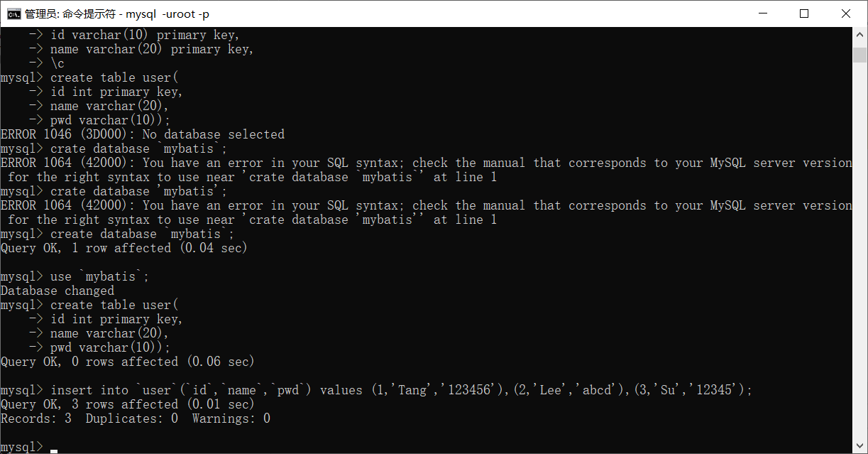The image size is (868, 454).
Task: Click the empty scrollbar track below thumb
Action: coord(860,249)
